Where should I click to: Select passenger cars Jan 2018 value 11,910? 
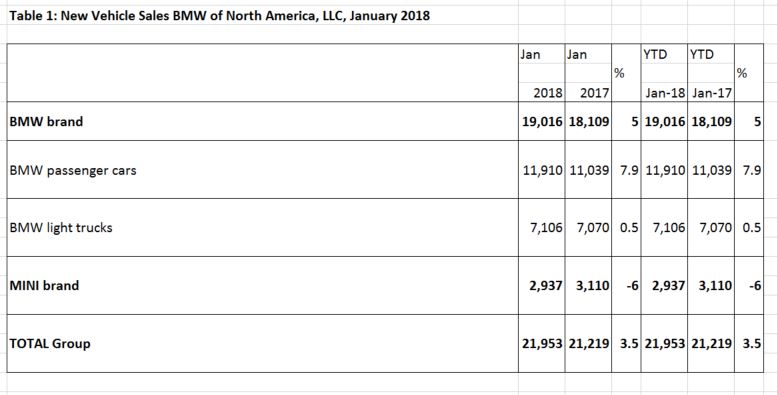pos(542,170)
